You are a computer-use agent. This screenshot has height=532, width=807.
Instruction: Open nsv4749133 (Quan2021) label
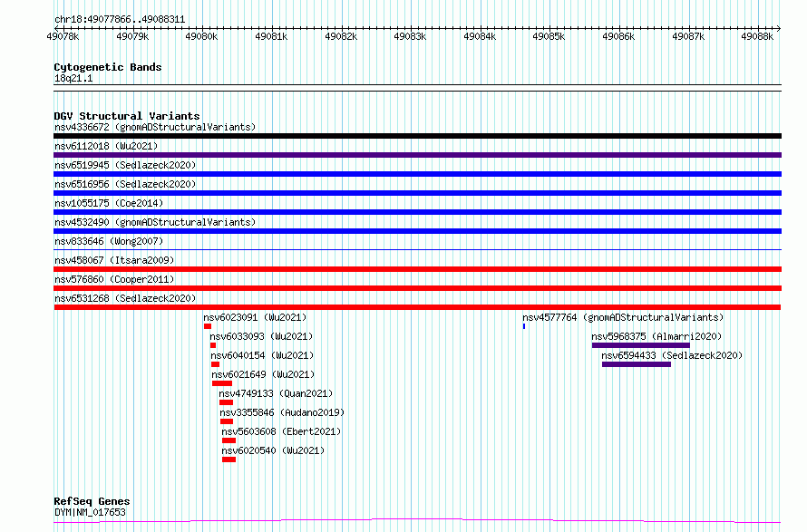click(276, 393)
